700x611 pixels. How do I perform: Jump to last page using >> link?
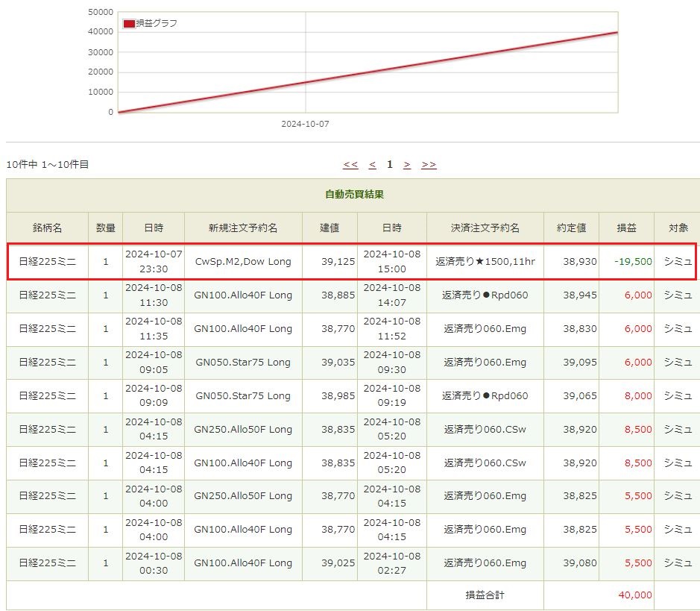[429, 165]
